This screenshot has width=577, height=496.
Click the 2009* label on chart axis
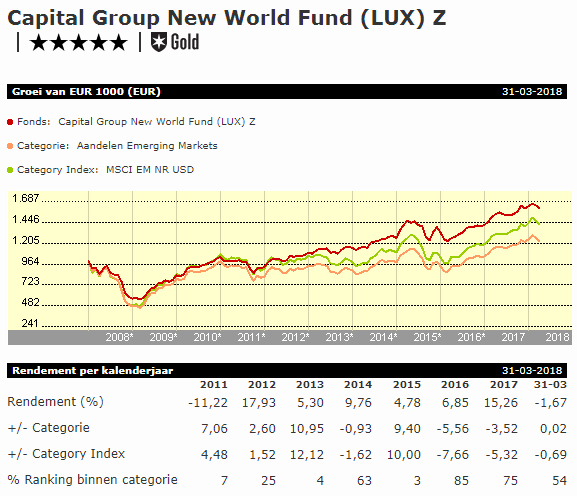coord(163,337)
